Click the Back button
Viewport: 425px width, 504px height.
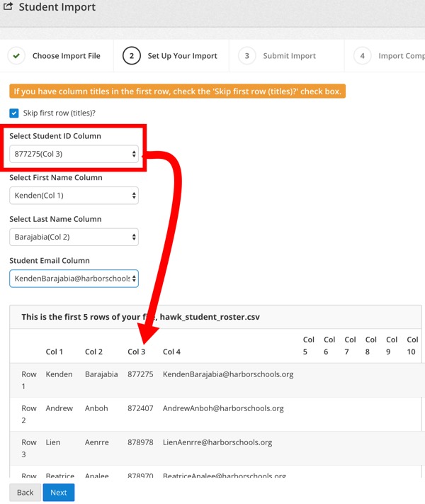(25, 493)
